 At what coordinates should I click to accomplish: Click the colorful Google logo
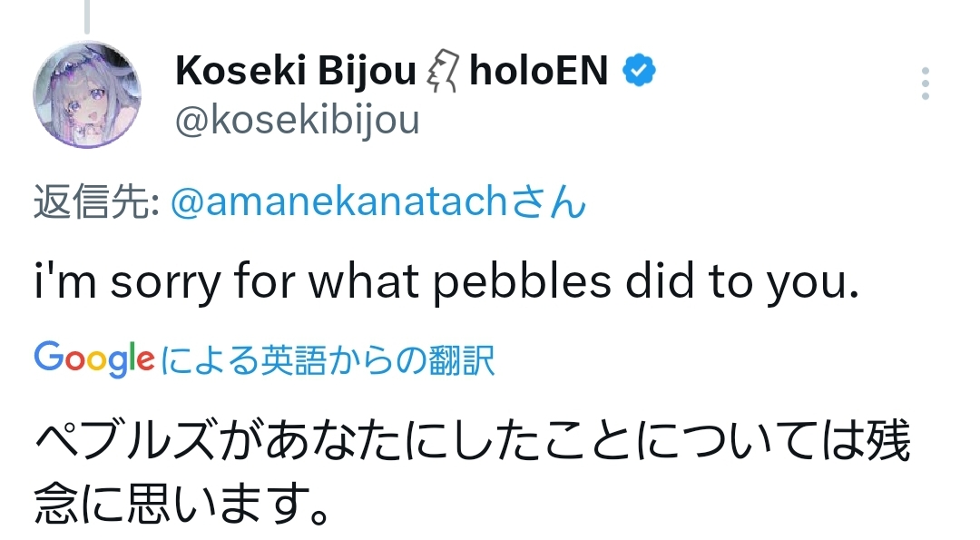pos(94,360)
